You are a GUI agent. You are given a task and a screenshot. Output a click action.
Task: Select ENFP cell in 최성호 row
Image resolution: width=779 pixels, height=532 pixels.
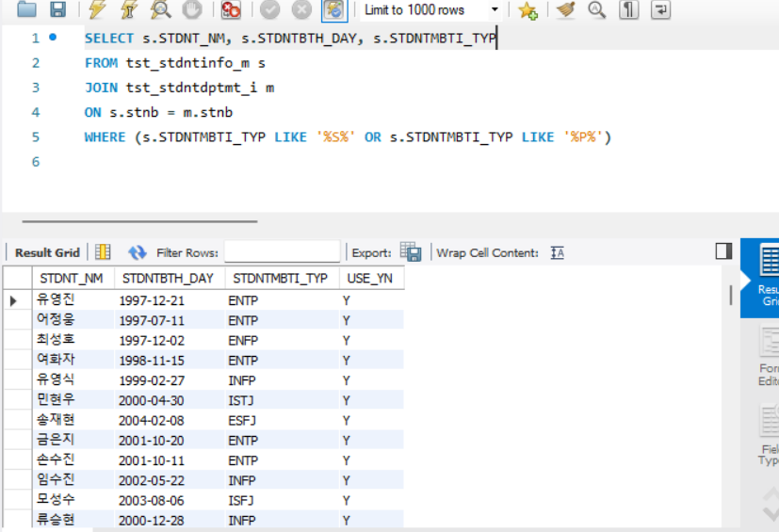point(283,340)
